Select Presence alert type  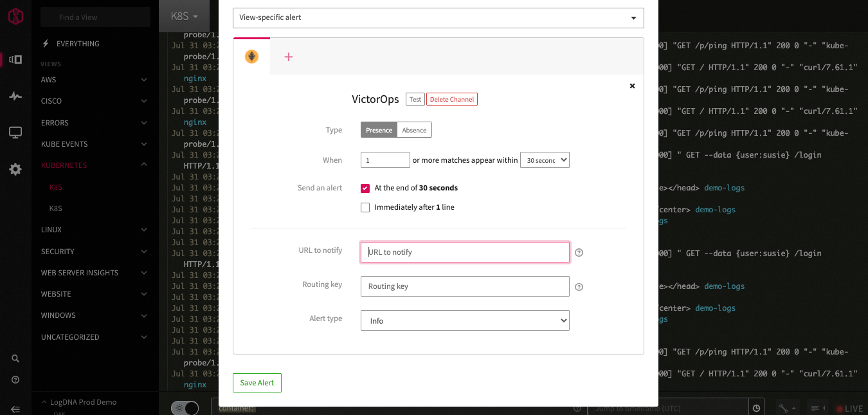pos(379,130)
